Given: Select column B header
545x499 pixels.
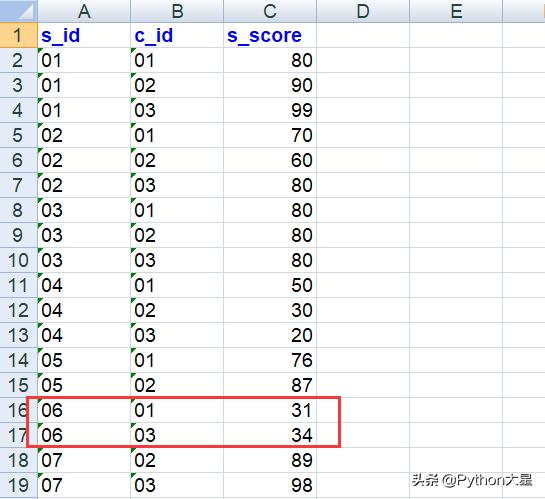Looking at the screenshot, I should (x=177, y=11).
